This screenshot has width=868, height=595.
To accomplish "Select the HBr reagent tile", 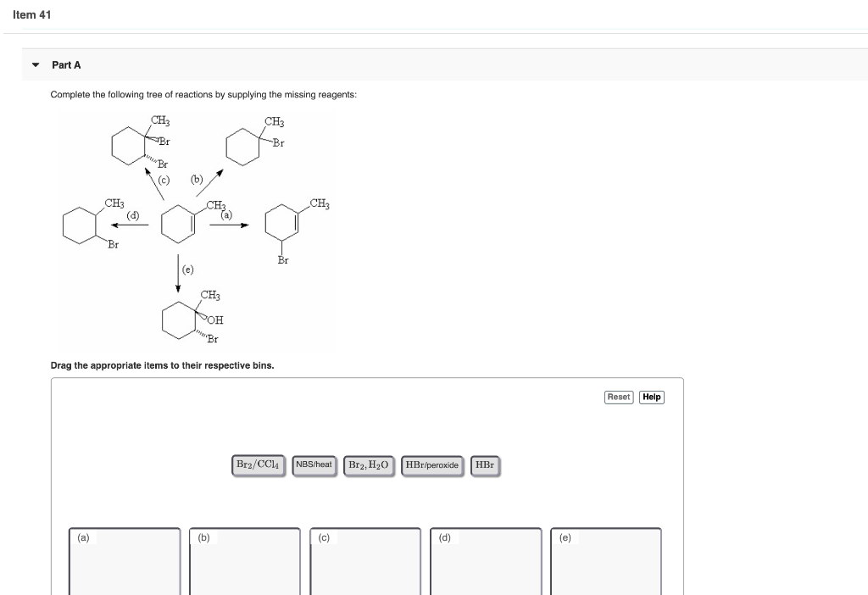I will (485, 465).
